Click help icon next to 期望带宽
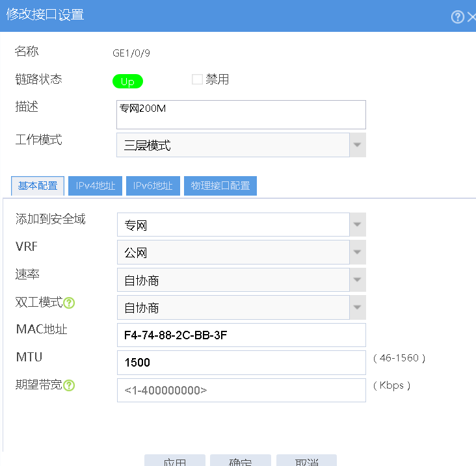 pos(69,385)
